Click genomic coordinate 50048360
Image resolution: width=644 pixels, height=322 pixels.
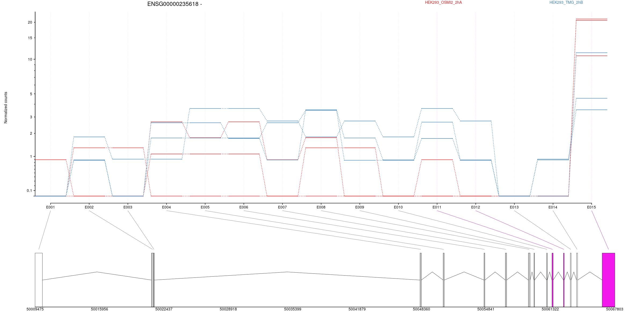[421, 309]
